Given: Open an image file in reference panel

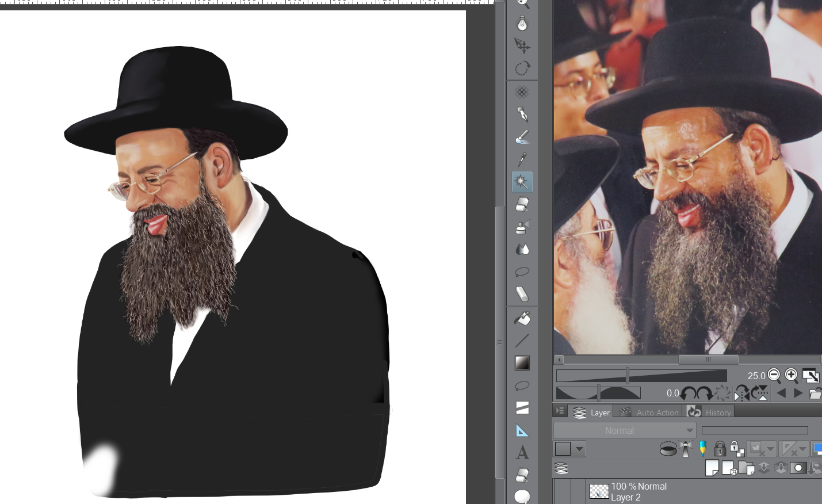Looking at the screenshot, I should click(815, 394).
